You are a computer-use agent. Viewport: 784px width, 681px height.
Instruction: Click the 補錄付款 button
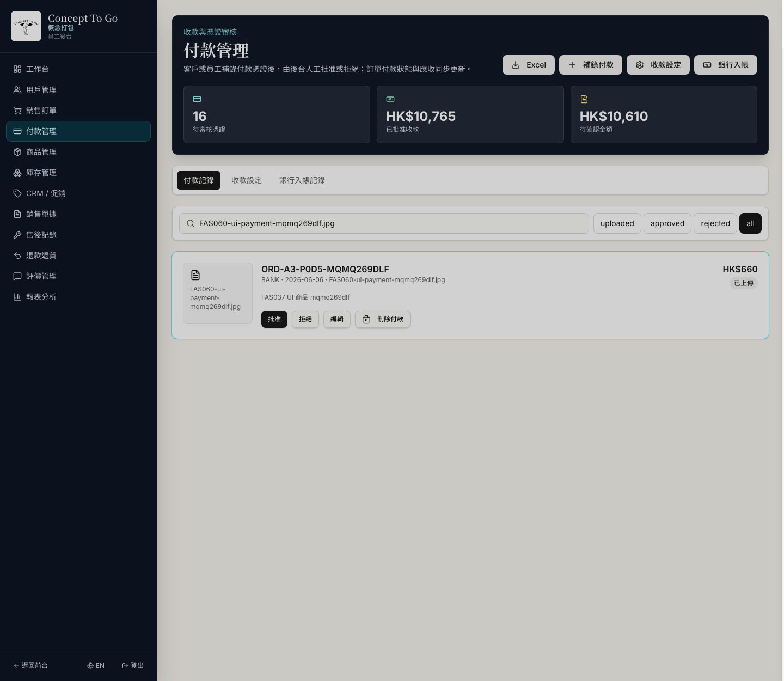coord(591,65)
